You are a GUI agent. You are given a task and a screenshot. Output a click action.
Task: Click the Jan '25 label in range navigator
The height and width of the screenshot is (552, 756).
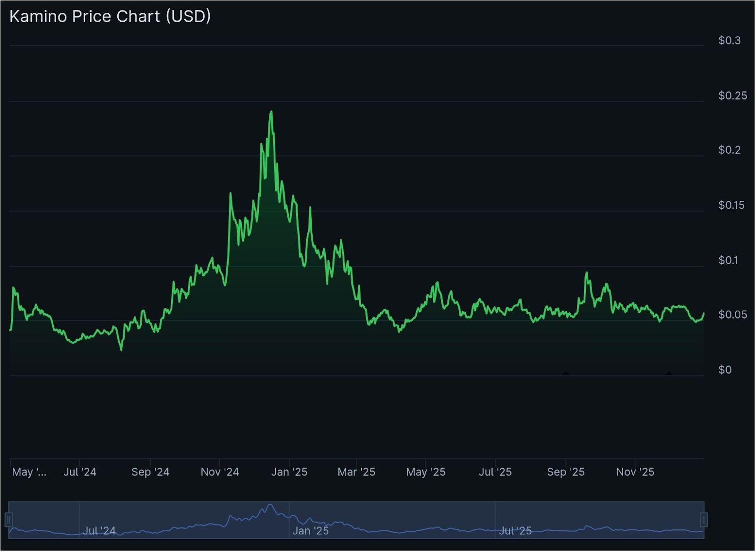pyautogui.click(x=310, y=531)
